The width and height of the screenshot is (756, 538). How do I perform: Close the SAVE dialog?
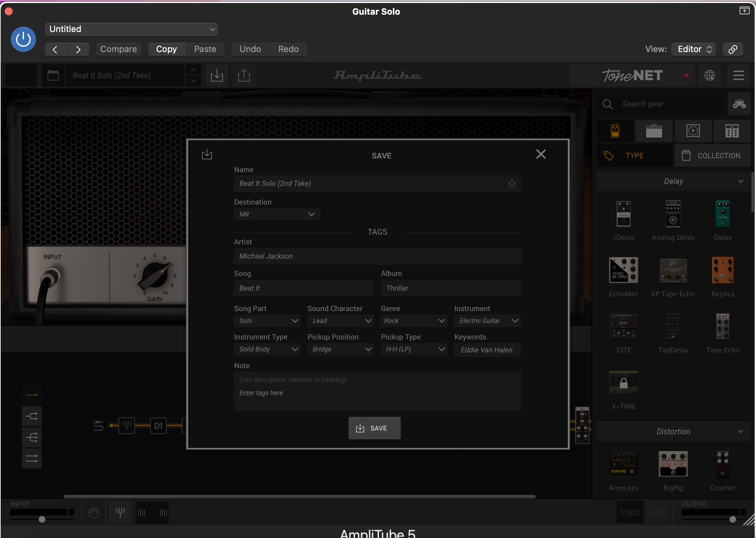[x=541, y=154]
